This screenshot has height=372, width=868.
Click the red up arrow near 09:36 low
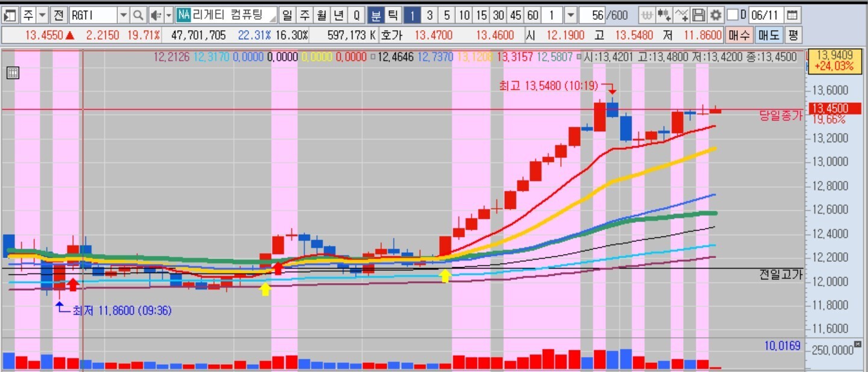pyautogui.click(x=73, y=284)
